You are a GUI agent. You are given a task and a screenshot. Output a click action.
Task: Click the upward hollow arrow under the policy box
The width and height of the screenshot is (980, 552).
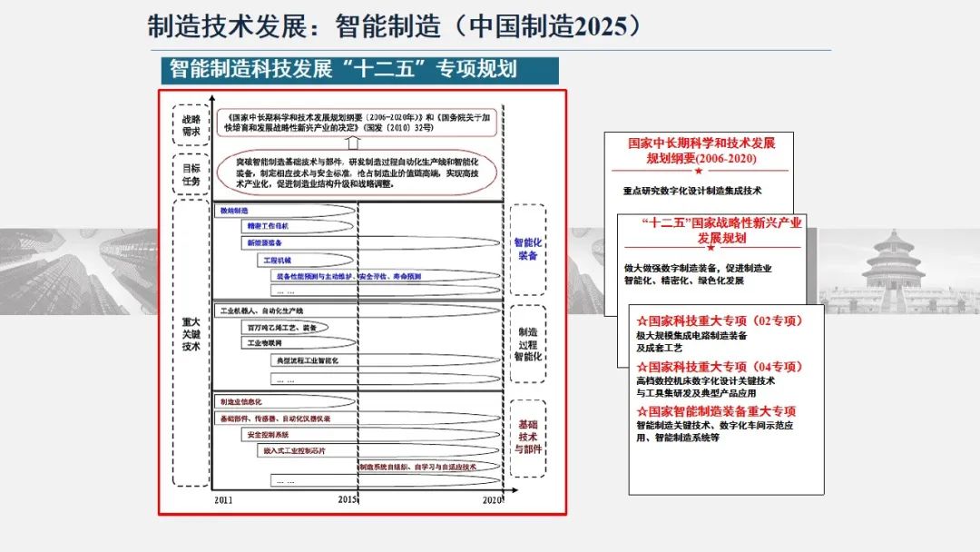pos(353,143)
